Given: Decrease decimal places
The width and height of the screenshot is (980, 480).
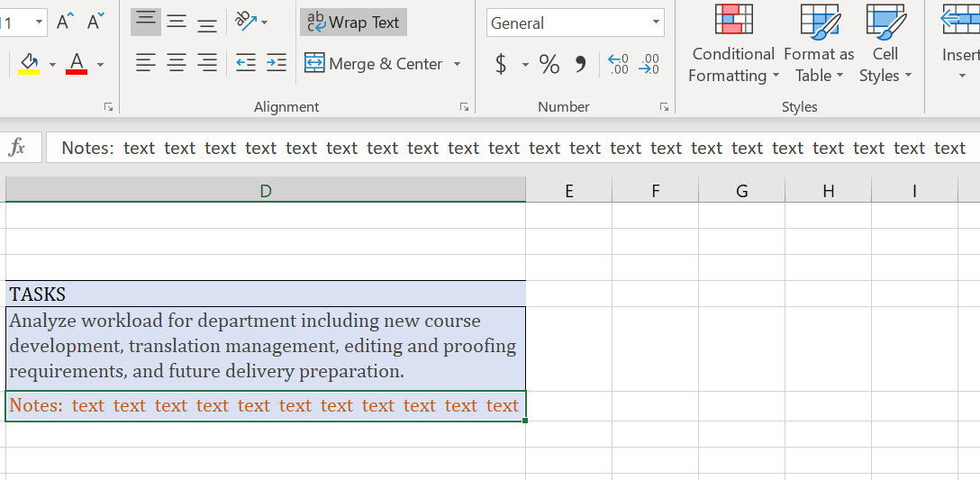Looking at the screenshot, I should point(649,64).
